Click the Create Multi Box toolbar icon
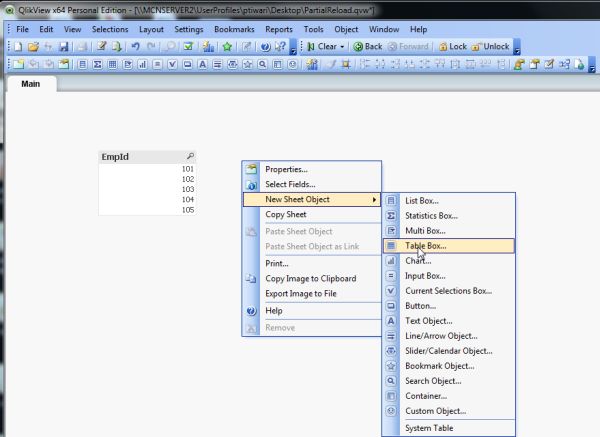The image size is (600, 437). [127, 65]
